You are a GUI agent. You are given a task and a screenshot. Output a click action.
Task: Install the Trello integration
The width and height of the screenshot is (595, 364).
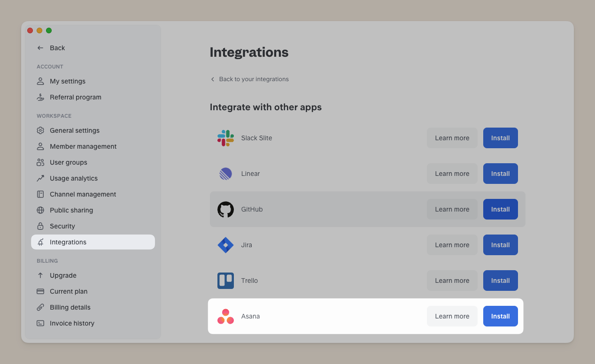coord(500,281)
